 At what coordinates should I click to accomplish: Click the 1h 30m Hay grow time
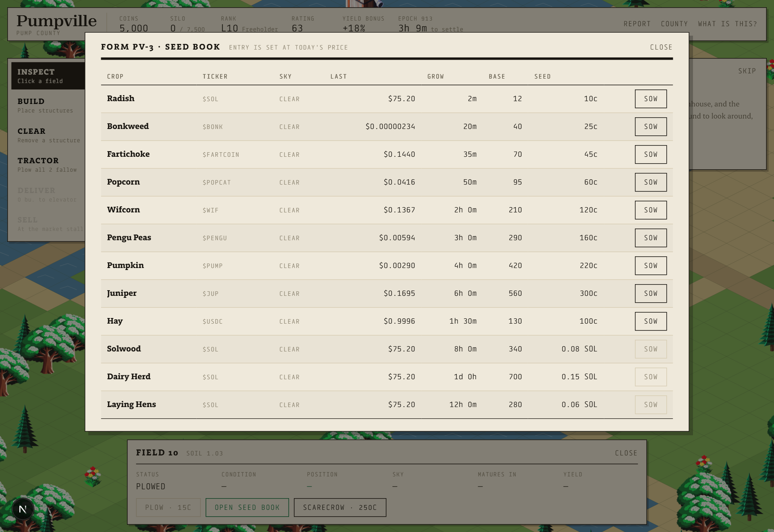463,321
